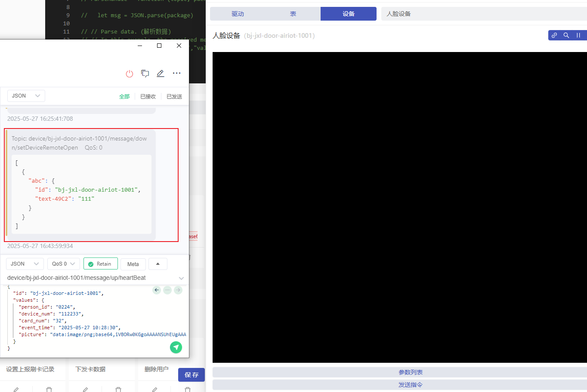Click the timestamp 2025-05-27 16:43:59:934
Viewport: 587px width, 392px height.
pos(40,246)
